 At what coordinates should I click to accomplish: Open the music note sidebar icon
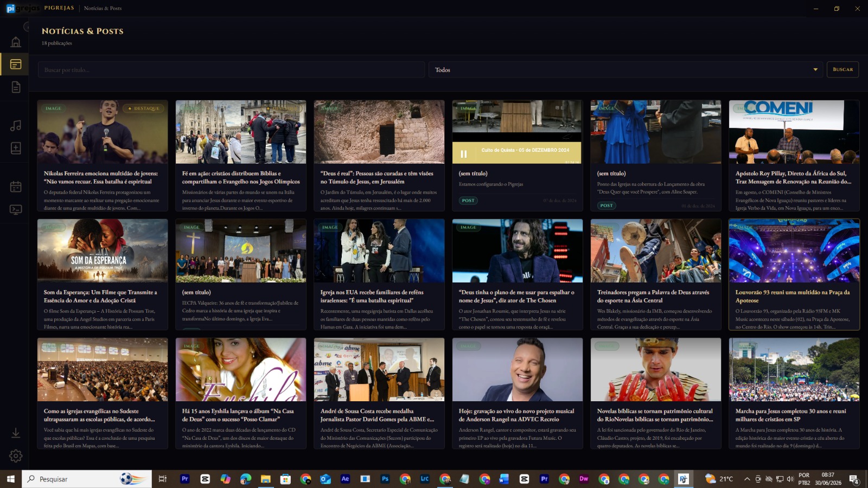point(16,125)
